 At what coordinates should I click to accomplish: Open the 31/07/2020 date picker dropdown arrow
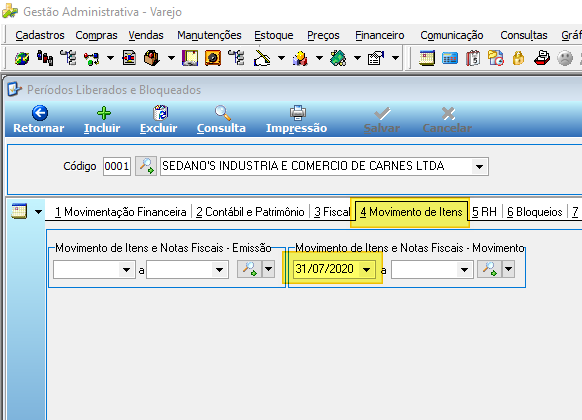(366, 269)
